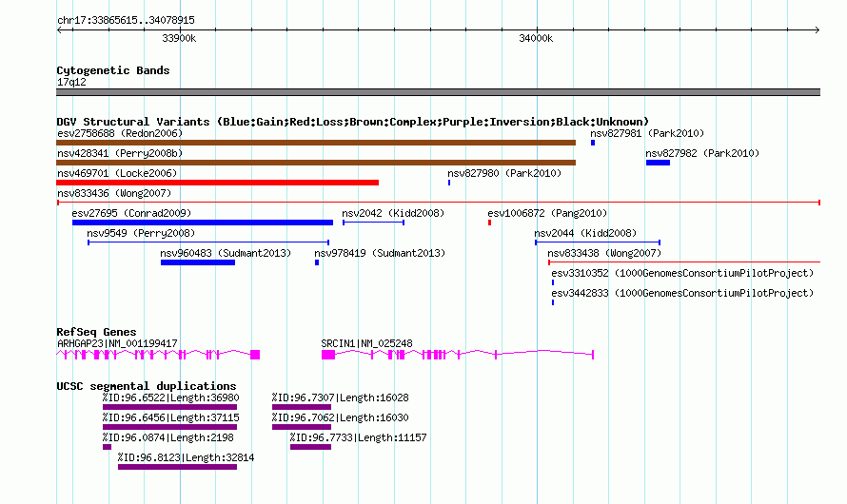
Task: Click the nsv833436 (Wong2007) variant label
Action: (x=114, y=193)
